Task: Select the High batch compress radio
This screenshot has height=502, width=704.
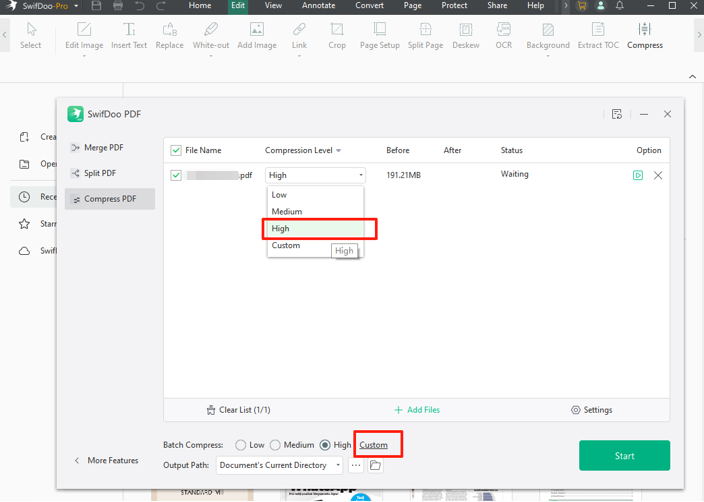Action: pos(325,445)
